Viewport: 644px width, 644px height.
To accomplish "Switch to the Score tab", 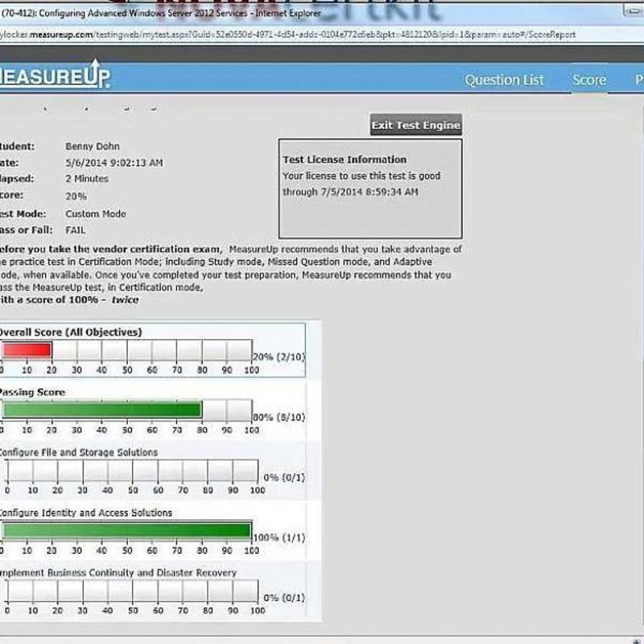I will point(589,80).
